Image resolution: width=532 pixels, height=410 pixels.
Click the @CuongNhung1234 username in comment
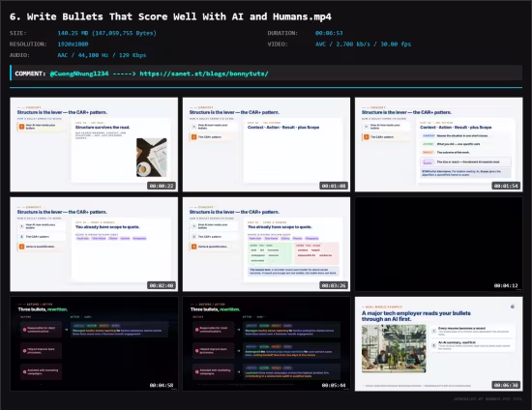point(79,73)
